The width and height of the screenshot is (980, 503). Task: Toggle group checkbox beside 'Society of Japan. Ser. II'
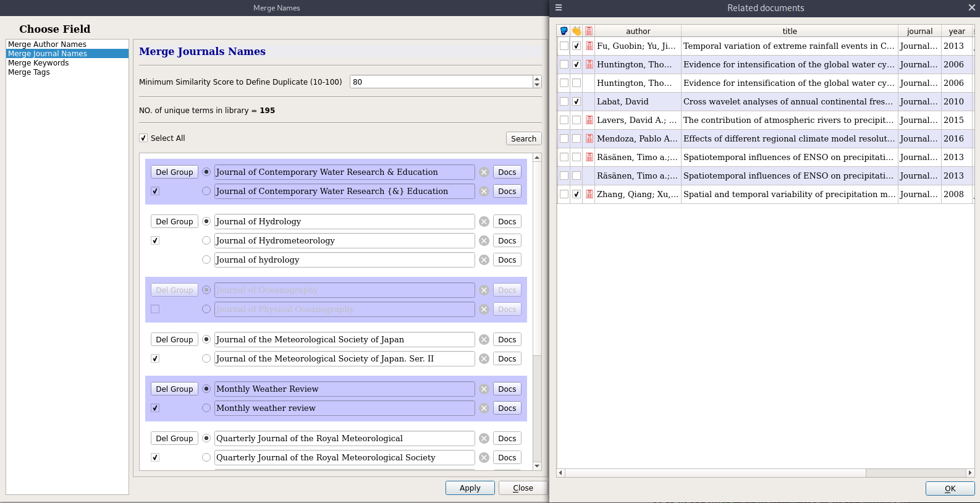click(x=155, y=359)
